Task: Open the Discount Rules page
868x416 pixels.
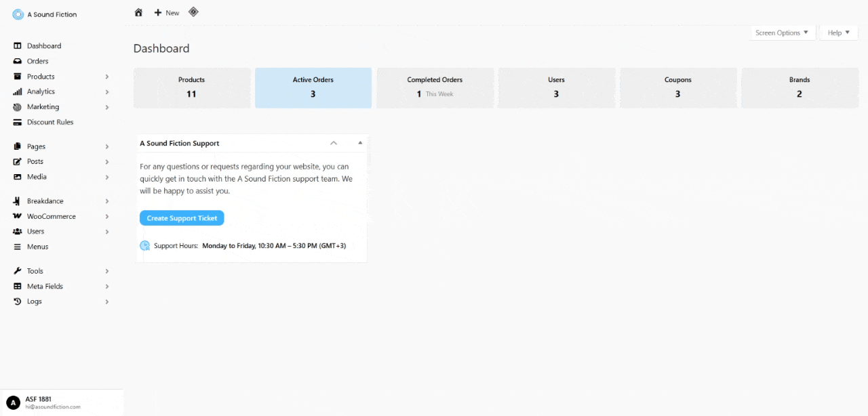Action: [x=50, y=122]
